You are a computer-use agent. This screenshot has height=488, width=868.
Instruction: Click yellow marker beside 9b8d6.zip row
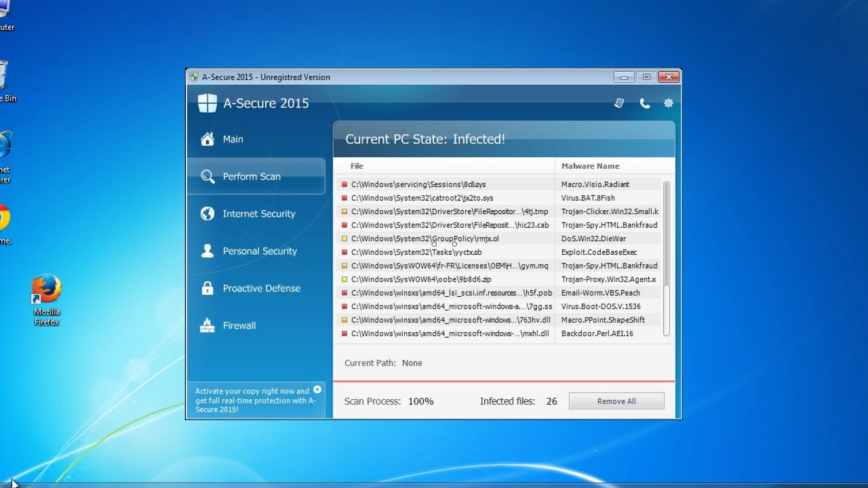[x=344, y=279]
